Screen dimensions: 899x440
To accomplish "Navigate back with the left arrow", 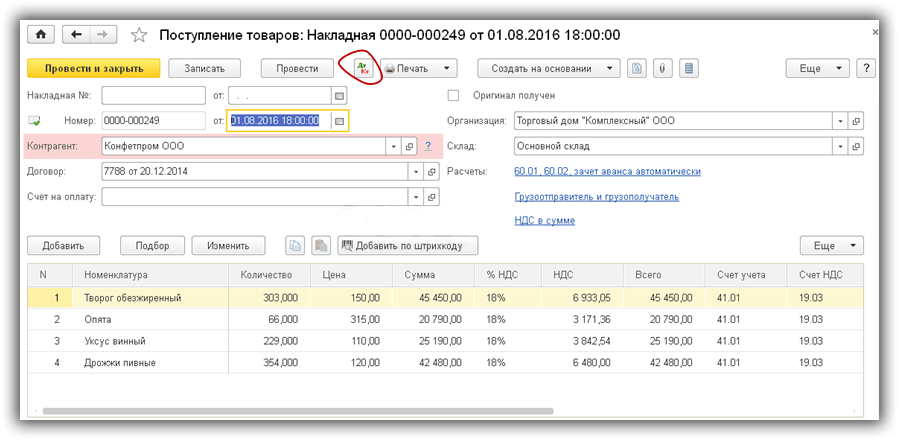I will (76, 34).
